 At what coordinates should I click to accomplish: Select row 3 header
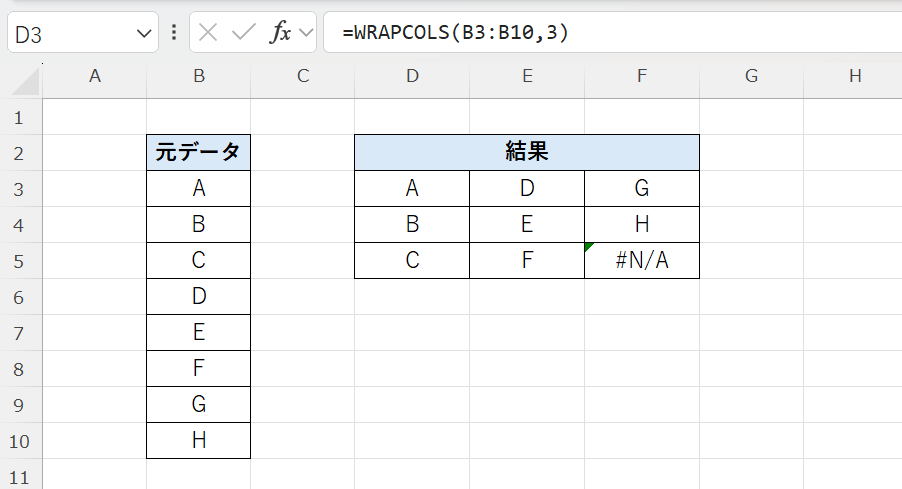20,188
